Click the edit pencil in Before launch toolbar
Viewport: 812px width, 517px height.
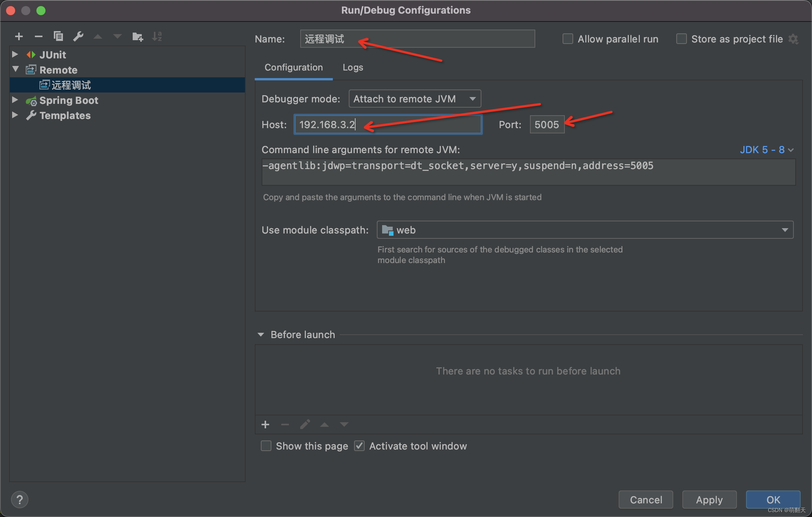305,424
